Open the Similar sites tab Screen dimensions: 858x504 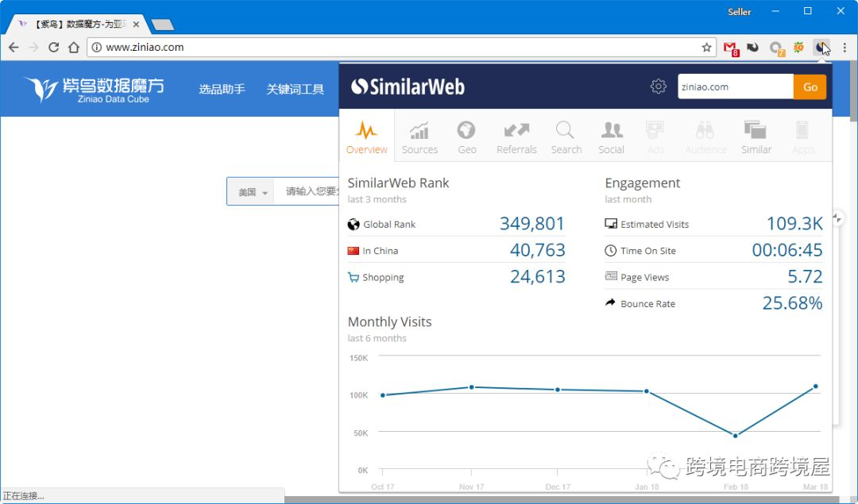(756, 137)
